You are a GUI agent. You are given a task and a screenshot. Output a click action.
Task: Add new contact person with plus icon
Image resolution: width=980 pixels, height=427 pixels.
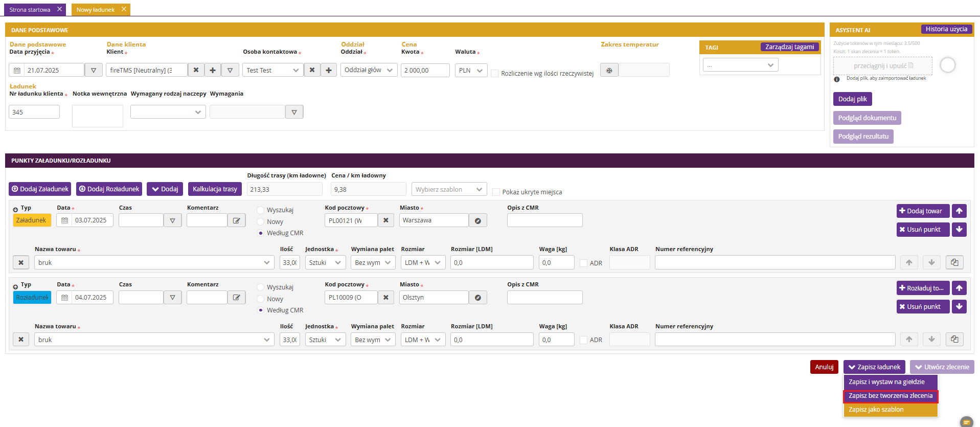point(329,70)
